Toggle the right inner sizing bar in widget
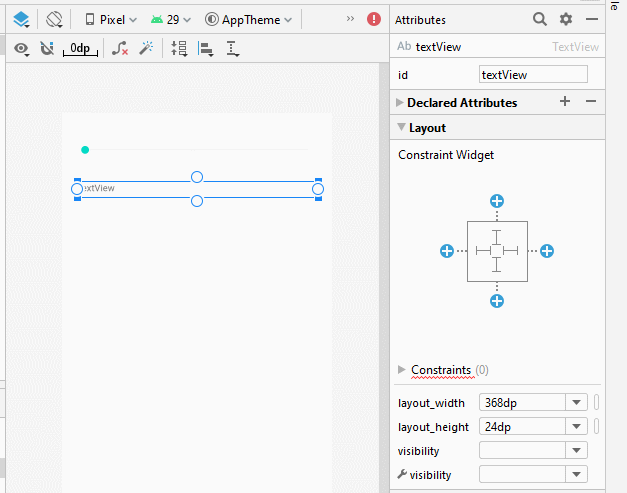This screenshot has height=493, width=627. pyautogui.click(x=511, y=251)
